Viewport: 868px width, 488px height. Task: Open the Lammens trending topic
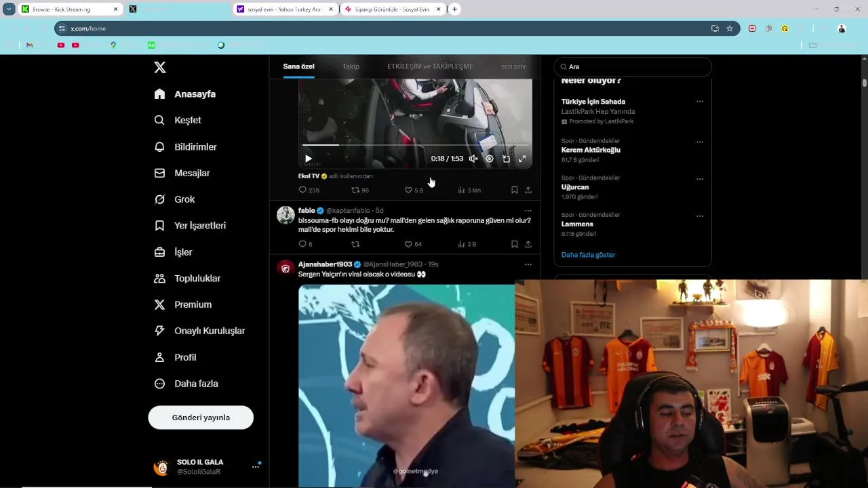pos(577,224)
